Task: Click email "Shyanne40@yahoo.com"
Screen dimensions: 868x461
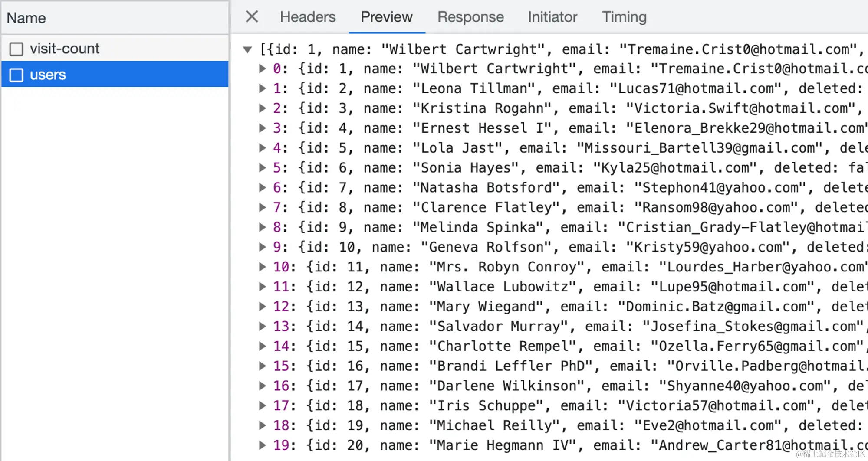Action: coord(745,386)
